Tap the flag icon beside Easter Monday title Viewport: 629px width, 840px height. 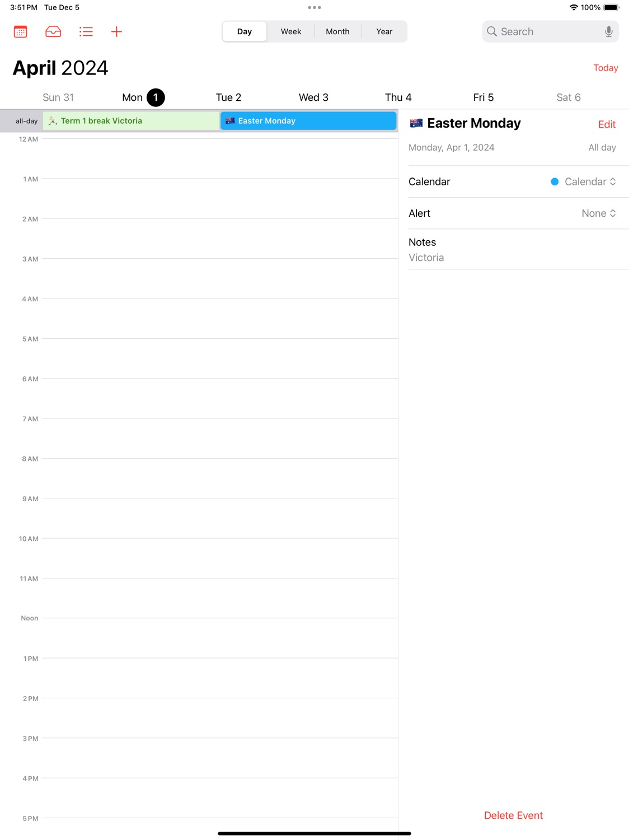(x=416, y=123)
